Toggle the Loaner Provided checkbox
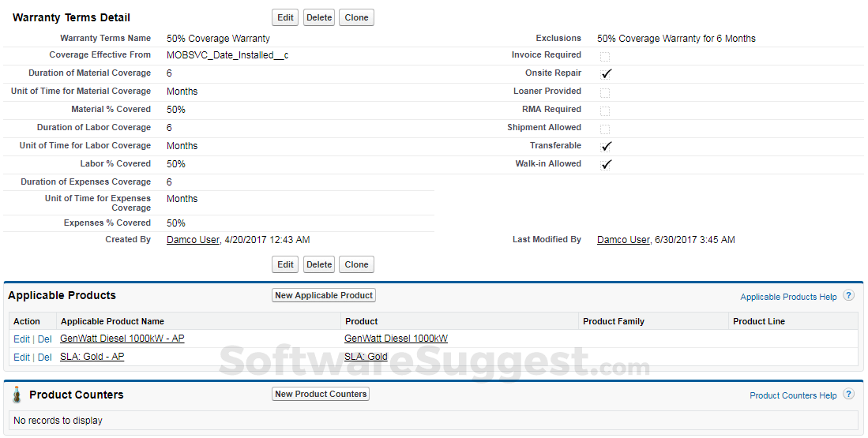Viewport: 868px width, 438px height. [x=605, y=92]
